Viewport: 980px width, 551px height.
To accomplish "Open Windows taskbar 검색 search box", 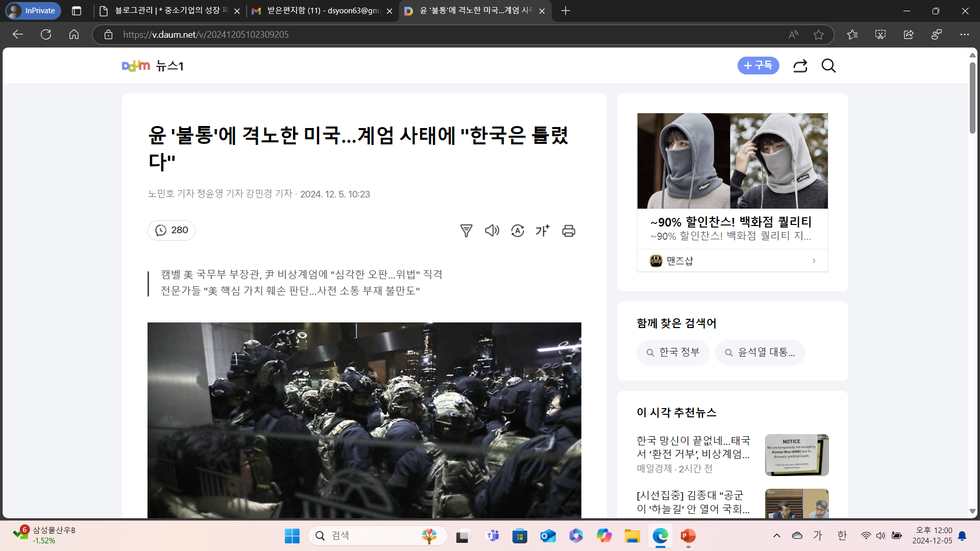I will 378,535.
